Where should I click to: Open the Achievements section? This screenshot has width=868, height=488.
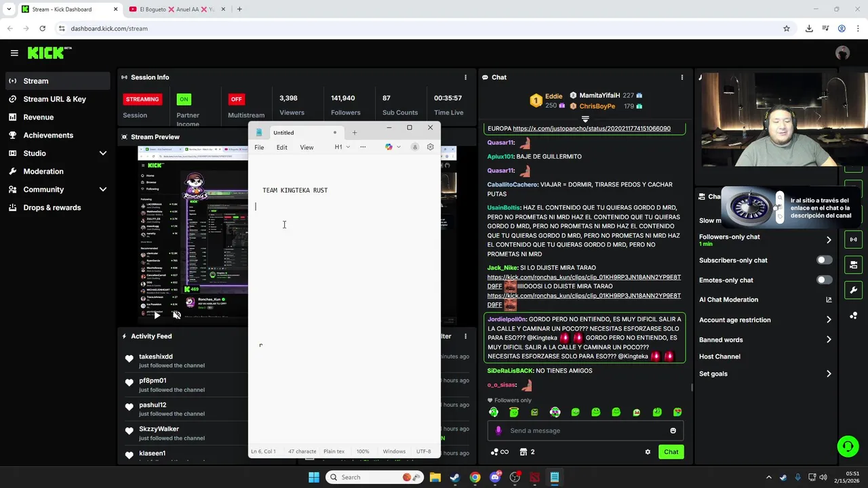tap(48, 135)
